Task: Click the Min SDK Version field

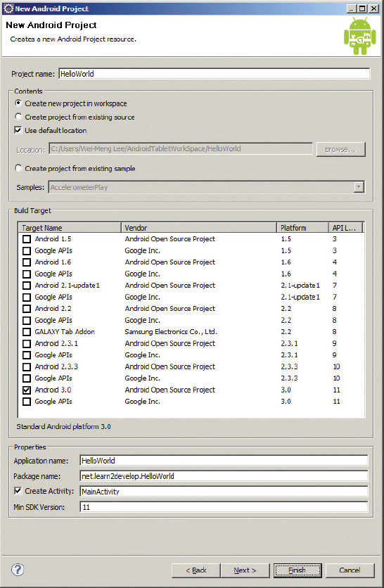Action: [224, 507]
